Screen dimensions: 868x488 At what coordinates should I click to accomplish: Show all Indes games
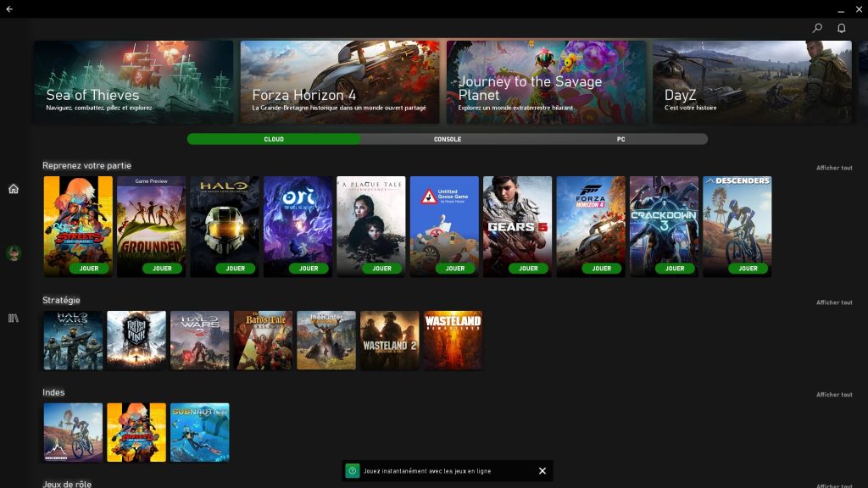pyautogui.click(x=834, y=395)
